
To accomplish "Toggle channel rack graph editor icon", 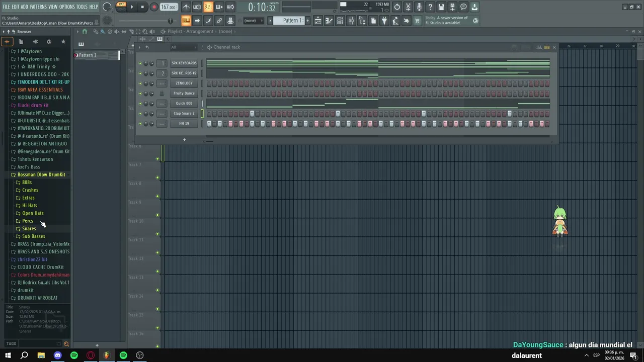I will tap(539, 47).
